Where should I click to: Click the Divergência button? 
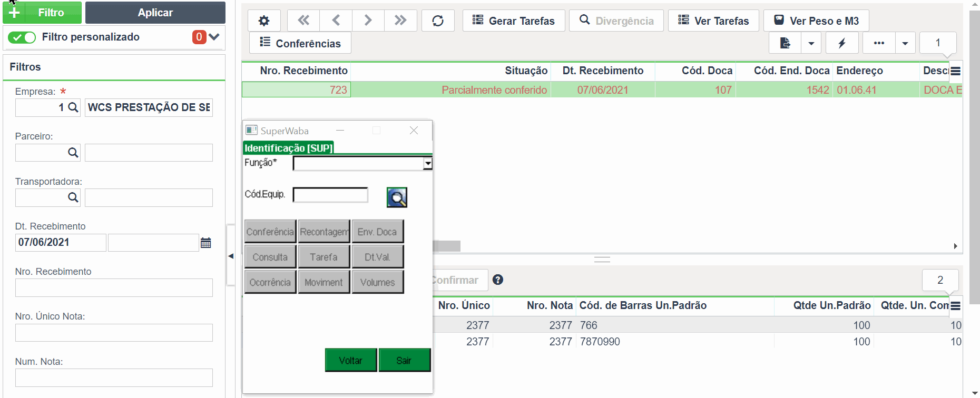[616, 21]
